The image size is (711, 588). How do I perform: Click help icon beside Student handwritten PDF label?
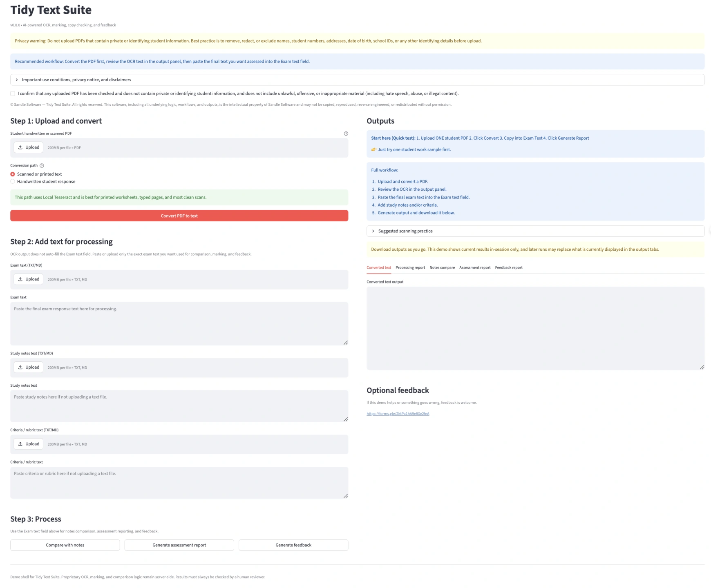346,134
